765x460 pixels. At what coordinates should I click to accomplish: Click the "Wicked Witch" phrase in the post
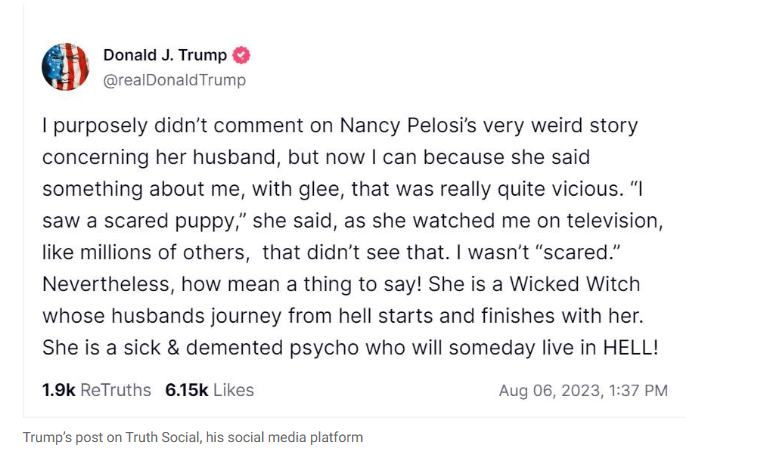click(x=575, y=284)
